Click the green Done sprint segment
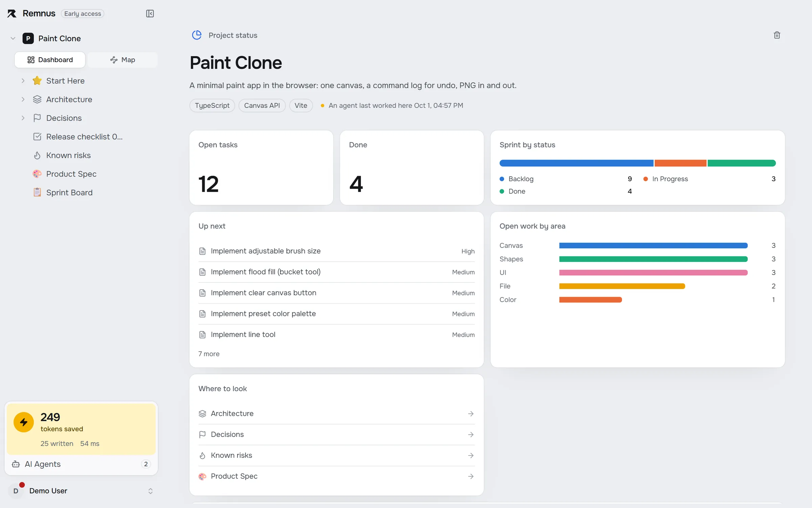 [742, 163]
